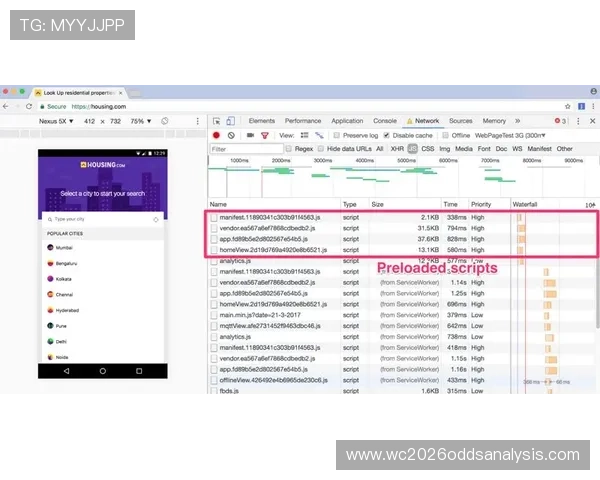Enable the Offline checkbox
Viewport: 600px width, 480px height.
point(445,135)
